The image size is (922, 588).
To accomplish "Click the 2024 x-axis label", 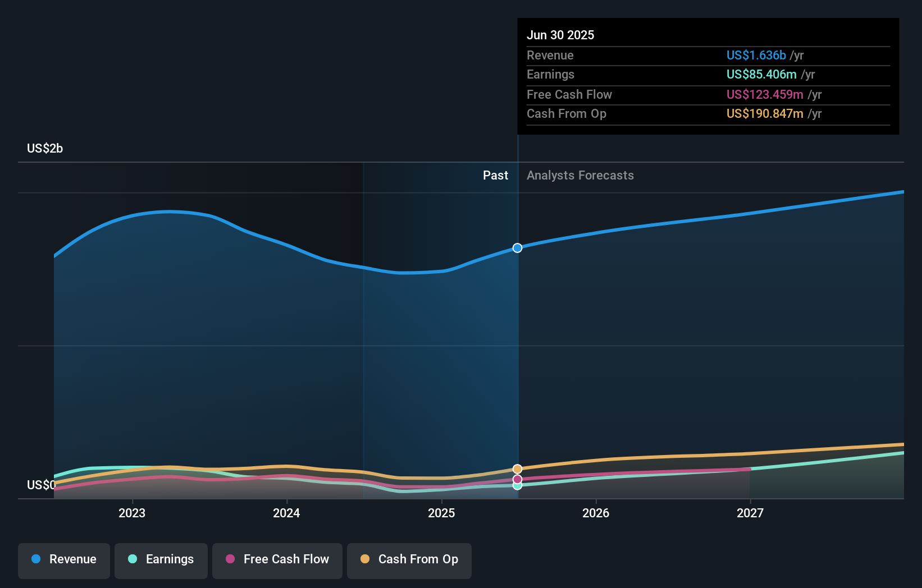I will (286, 513).
